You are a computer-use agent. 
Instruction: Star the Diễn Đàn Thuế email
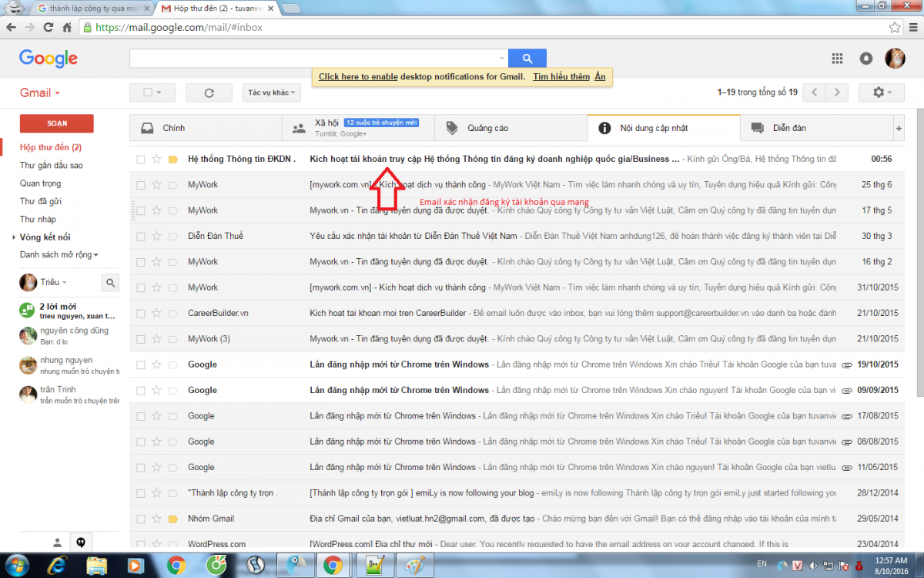pyautogui.click(x=156, y=236)
